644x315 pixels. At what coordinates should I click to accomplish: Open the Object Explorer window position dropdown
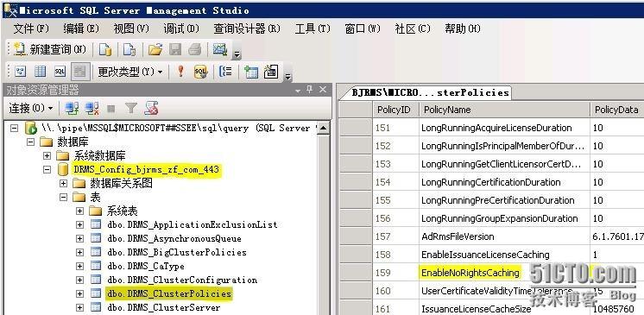click(x=298, y=90)
